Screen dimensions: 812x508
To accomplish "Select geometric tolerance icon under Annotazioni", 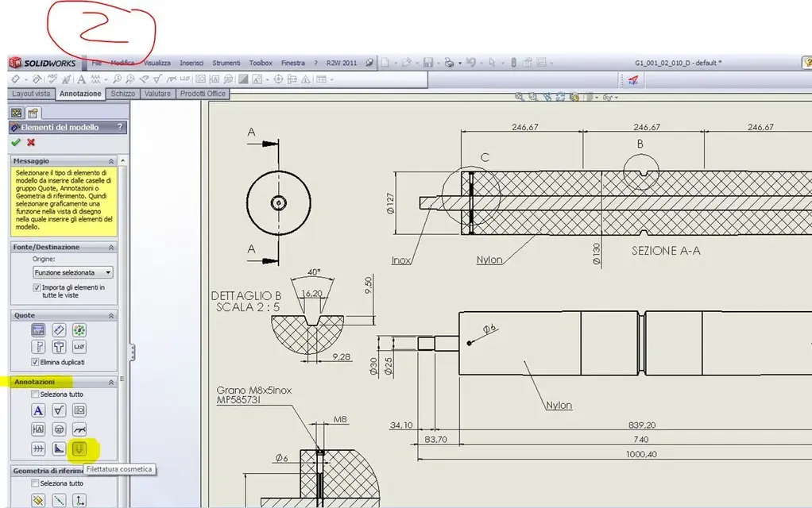I will pyautogui.click(x=79, y=410).
